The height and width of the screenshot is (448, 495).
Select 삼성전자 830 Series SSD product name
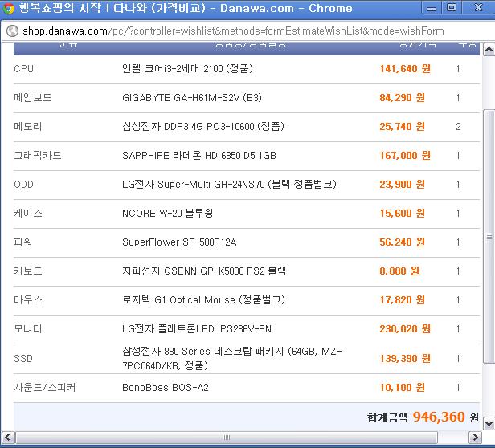click(x=232, y=358)
